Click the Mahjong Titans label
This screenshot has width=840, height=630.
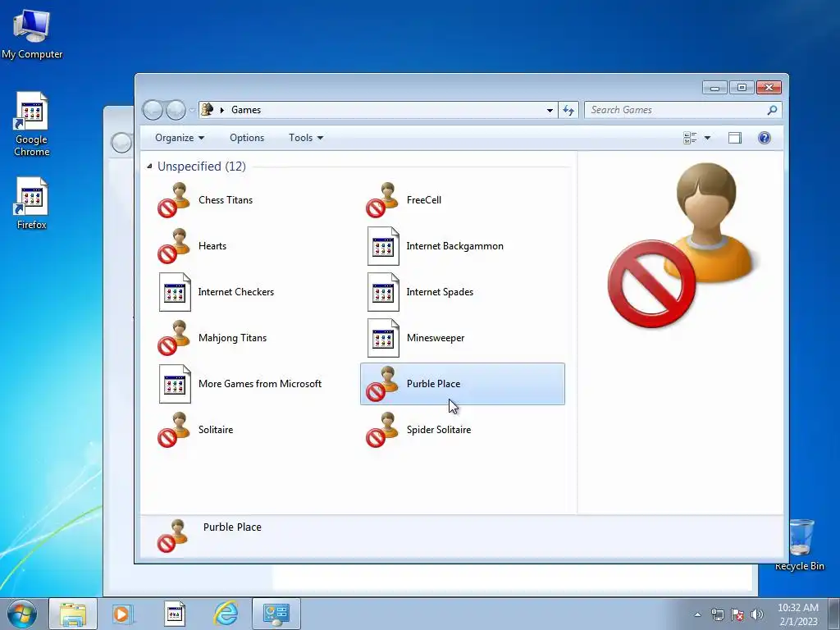pyautogui.click(x=232, y=338)
